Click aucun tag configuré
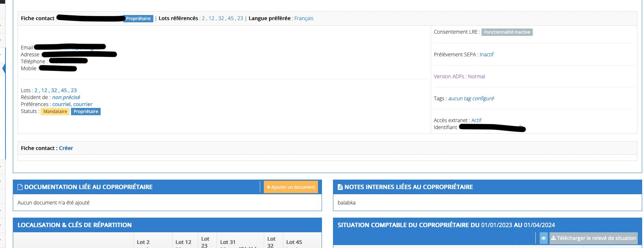This screenshot has width=644, height=248. pos(471,98)
